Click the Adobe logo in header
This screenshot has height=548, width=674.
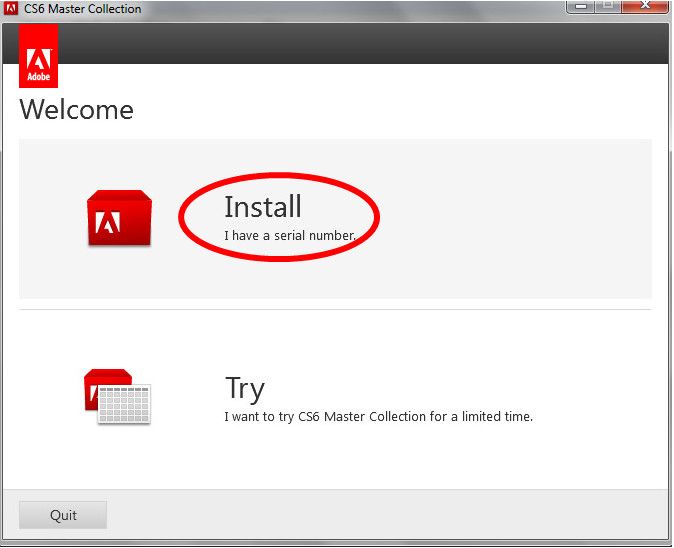[x=38, y=56]
